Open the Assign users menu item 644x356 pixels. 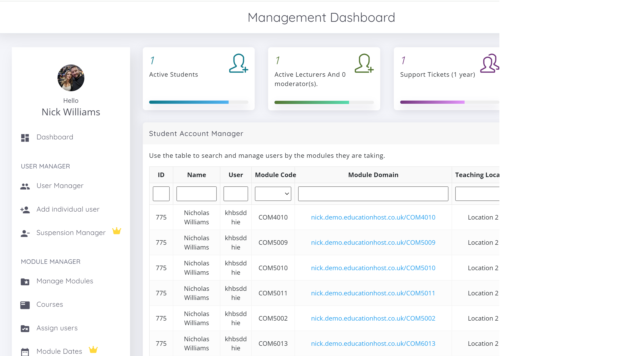click(x=57, y=328)
